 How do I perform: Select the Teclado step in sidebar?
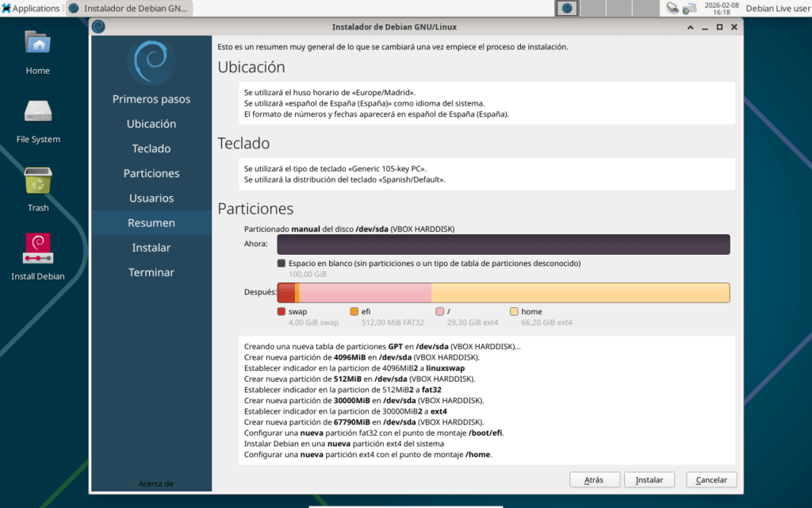[151, 148]
